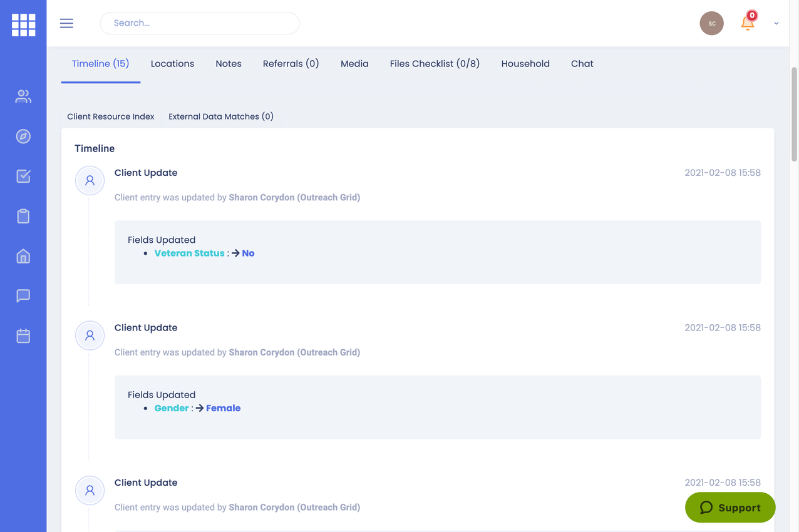Select External Data Matches (0) sub-tab
Viewport: 799px width, 532px height.
pos(221,116)
